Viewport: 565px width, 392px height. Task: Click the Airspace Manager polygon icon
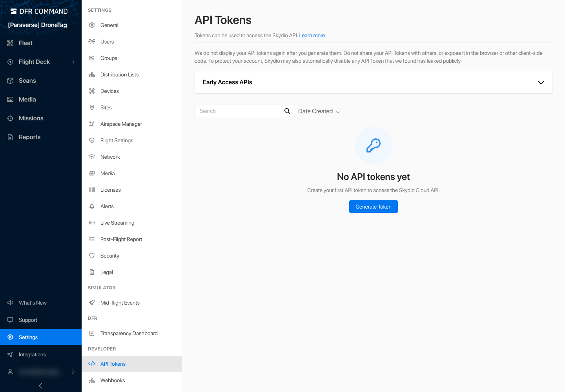tap(92, 124)
